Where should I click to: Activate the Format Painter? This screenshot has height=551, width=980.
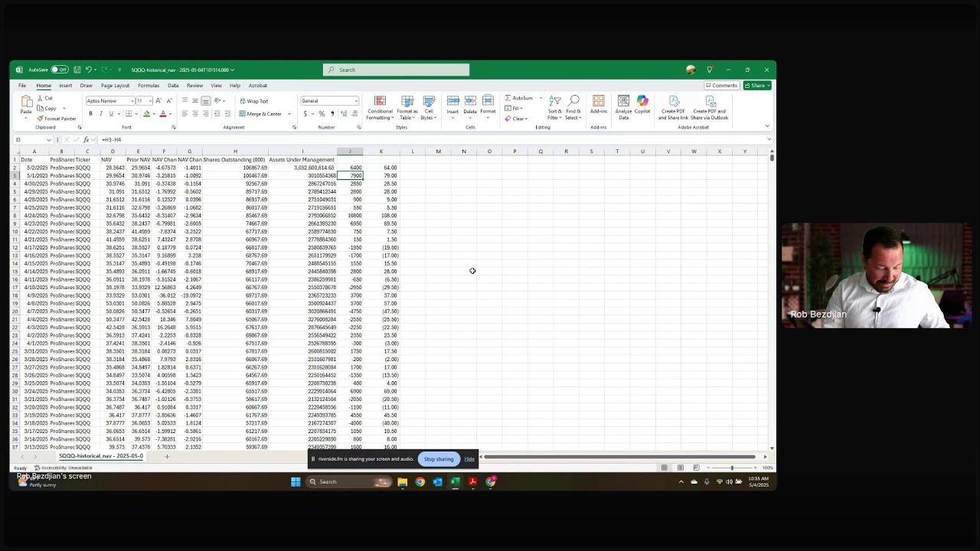(57, 119)
